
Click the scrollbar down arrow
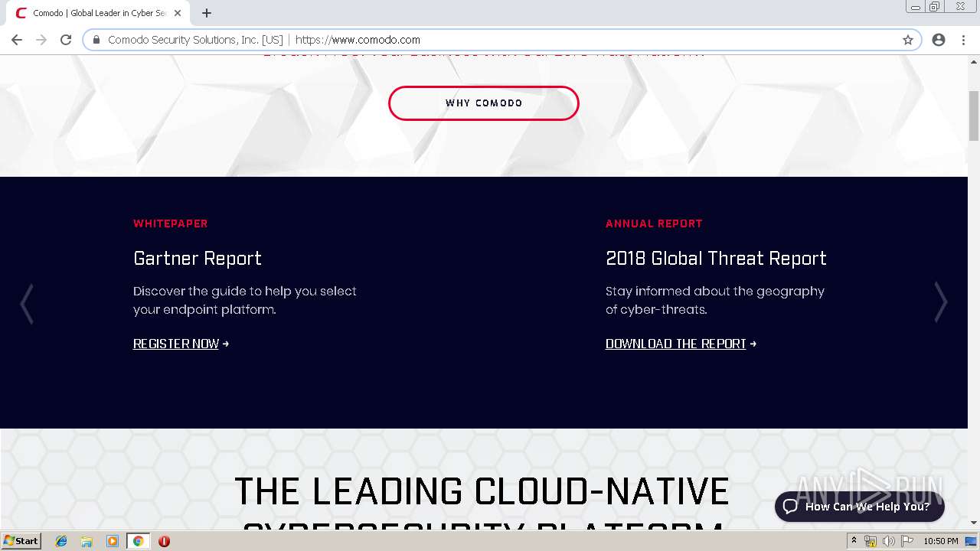[x=974, y=523]
